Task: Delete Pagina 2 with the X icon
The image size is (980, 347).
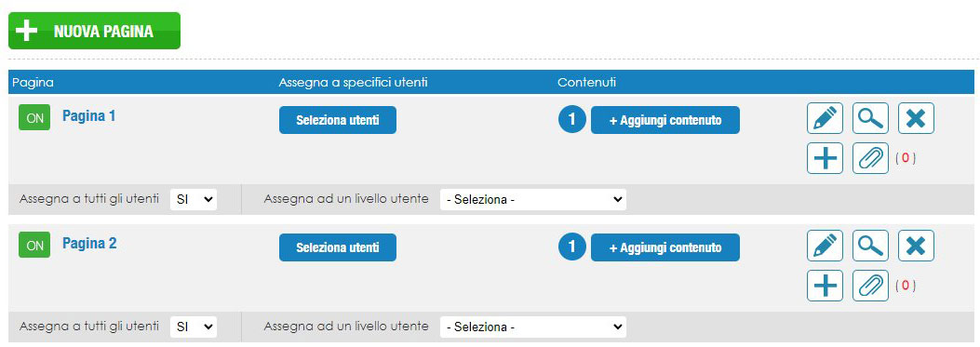Action: (916, 246)
